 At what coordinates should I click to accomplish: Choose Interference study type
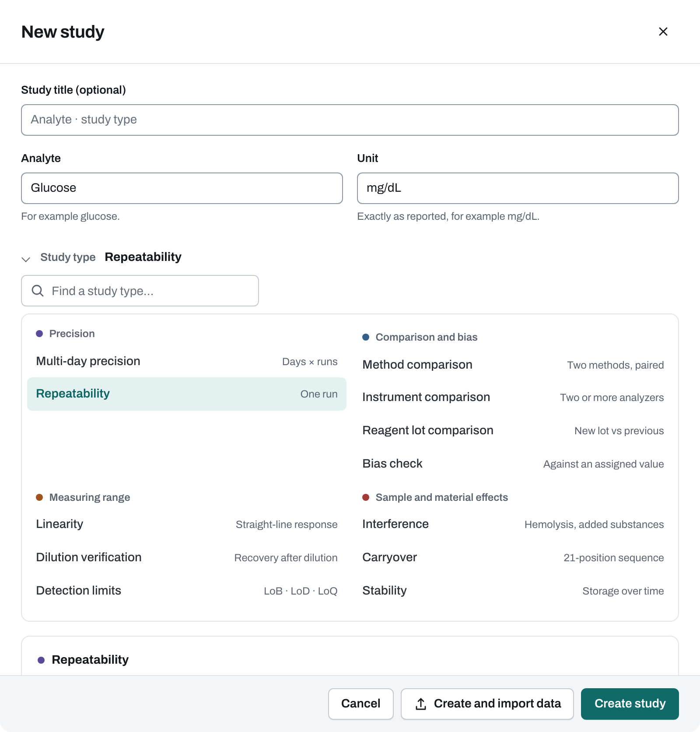pyautogui.click(x=513, y=524)
